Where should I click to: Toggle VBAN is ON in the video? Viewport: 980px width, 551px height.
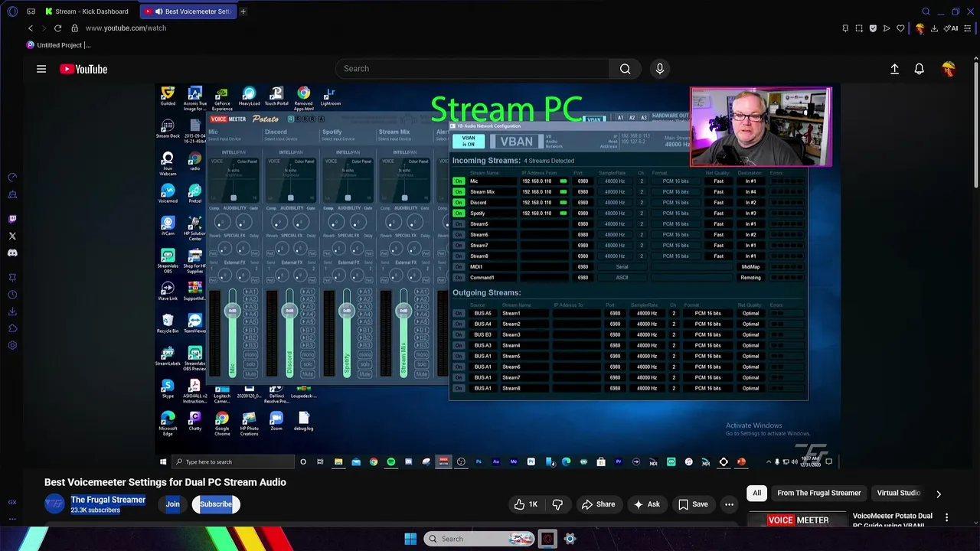469,142
